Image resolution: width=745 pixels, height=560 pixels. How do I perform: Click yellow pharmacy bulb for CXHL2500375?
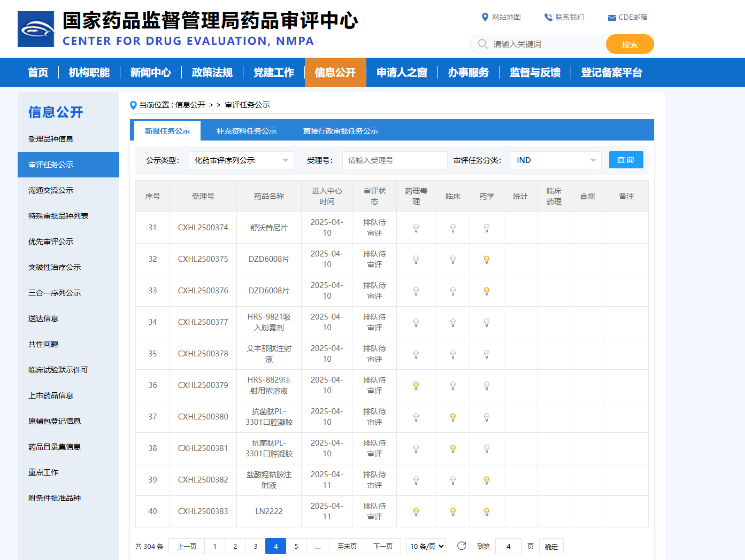click(x=487, y=259)
